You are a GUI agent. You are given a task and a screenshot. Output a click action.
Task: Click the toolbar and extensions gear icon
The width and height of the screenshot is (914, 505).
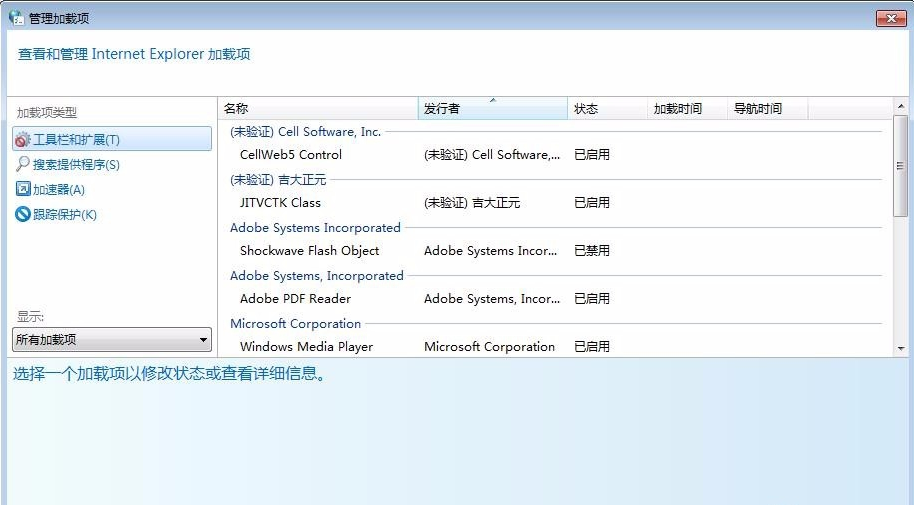tap(22, 140)
